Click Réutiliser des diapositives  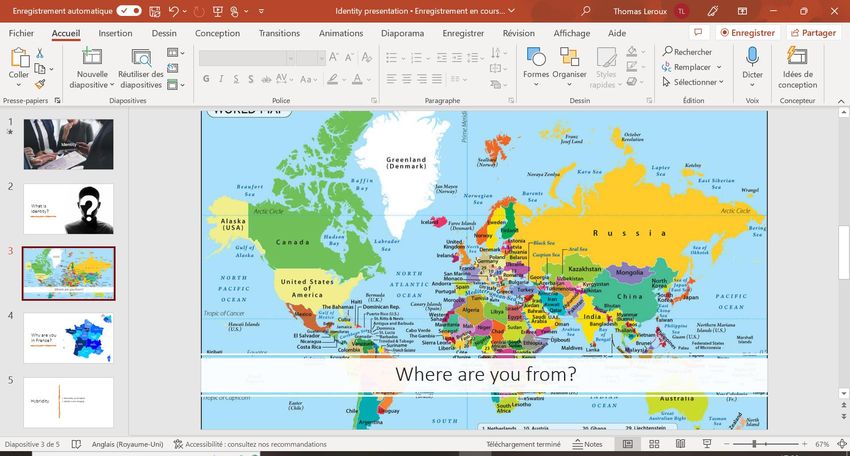point(141,69)
